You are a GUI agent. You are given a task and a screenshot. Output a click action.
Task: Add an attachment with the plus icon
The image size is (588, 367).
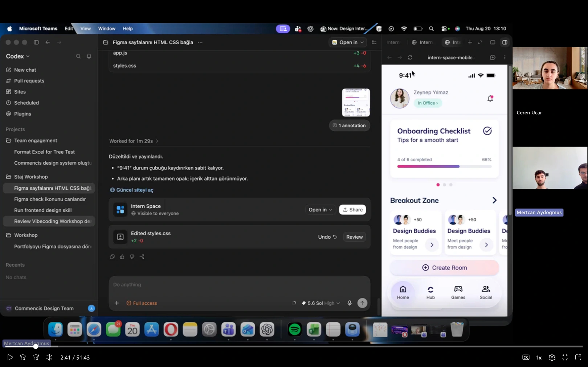pyautogui.click(x=117, y=303)
